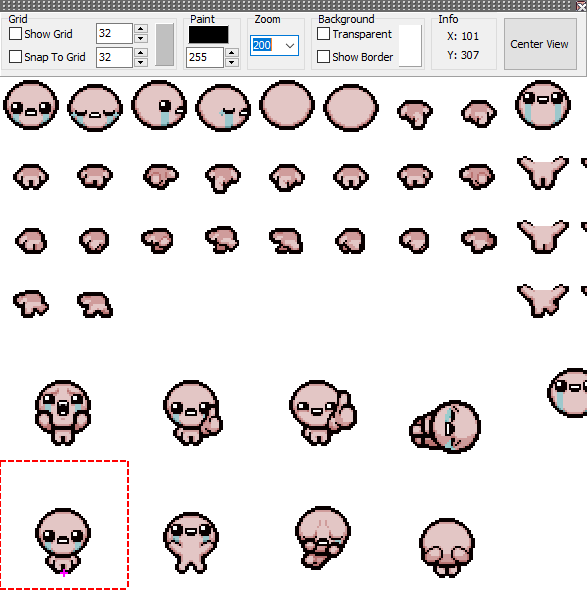Select the arms-raised body sprite in second row
587x607 pixels.
543,173
